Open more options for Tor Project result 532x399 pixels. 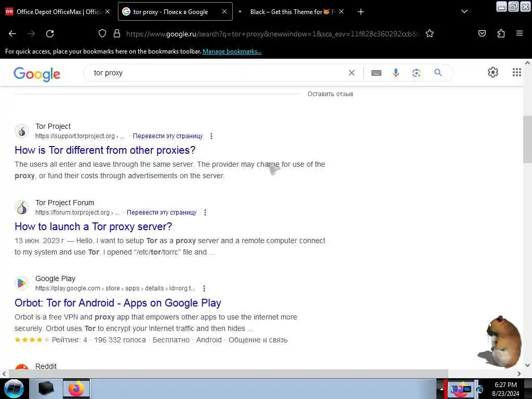(211, 136)
